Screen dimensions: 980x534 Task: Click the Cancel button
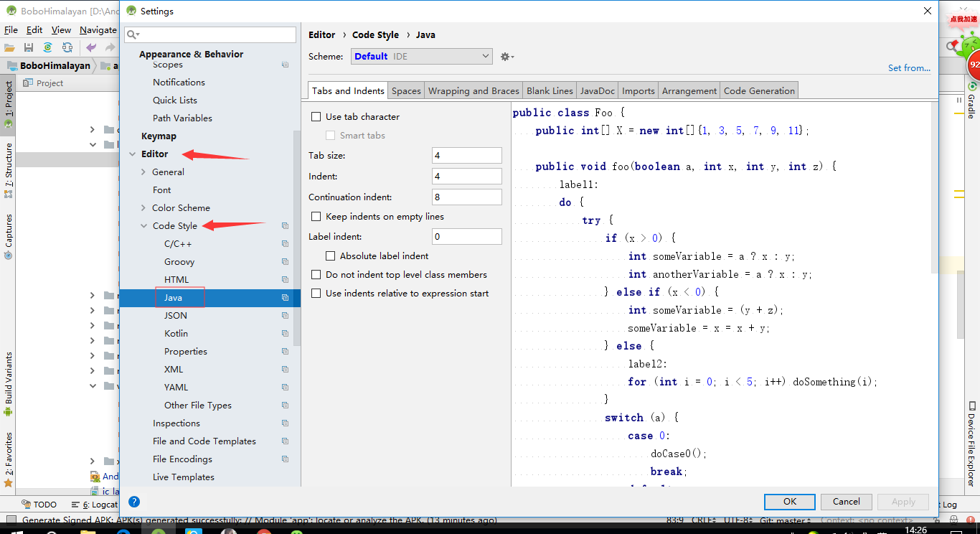coord(847,502)
